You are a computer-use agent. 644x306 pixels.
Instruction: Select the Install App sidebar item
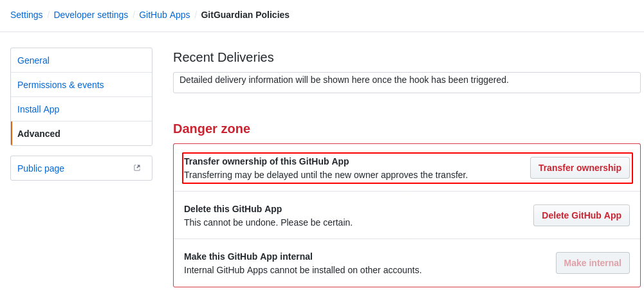tap(81, 109)
